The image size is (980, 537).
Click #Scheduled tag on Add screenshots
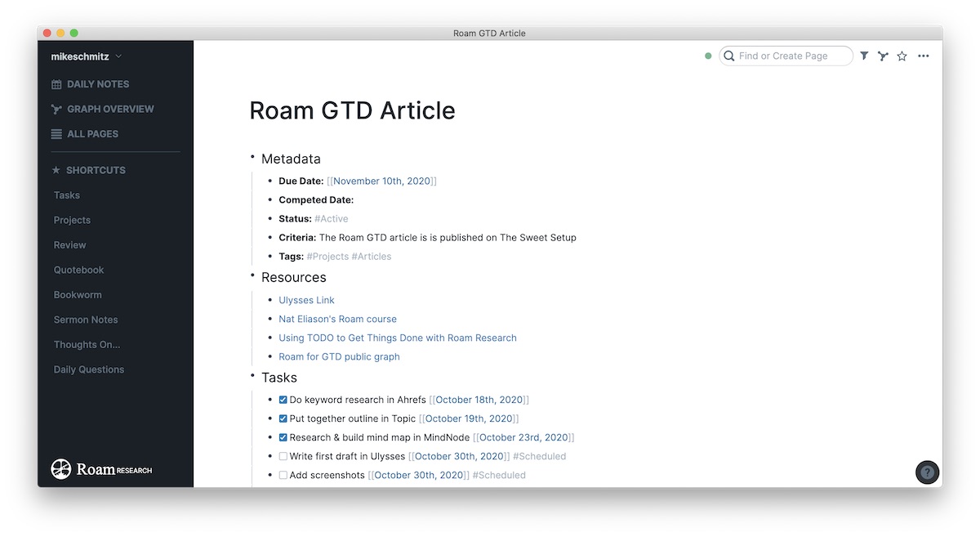click(x=499, y=475)
